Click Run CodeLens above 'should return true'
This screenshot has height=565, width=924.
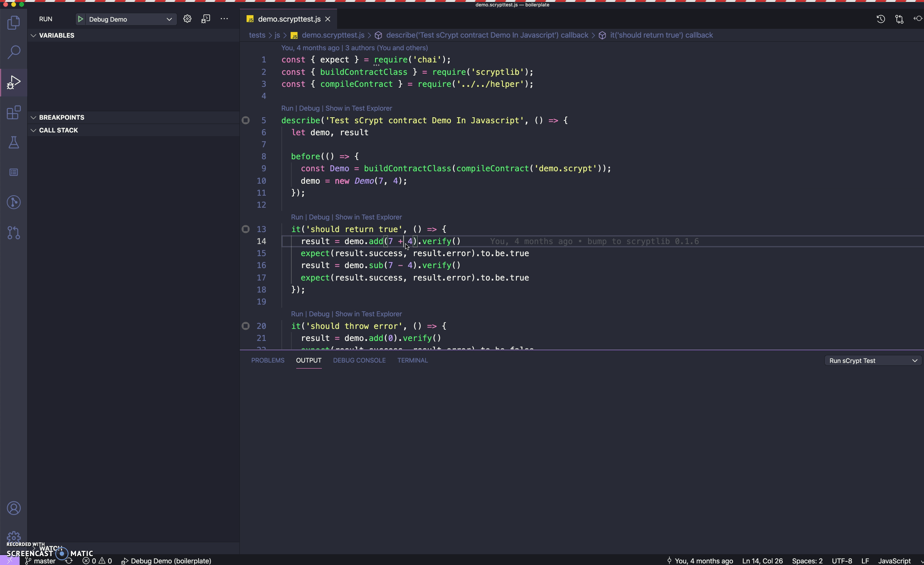point(297,217)
